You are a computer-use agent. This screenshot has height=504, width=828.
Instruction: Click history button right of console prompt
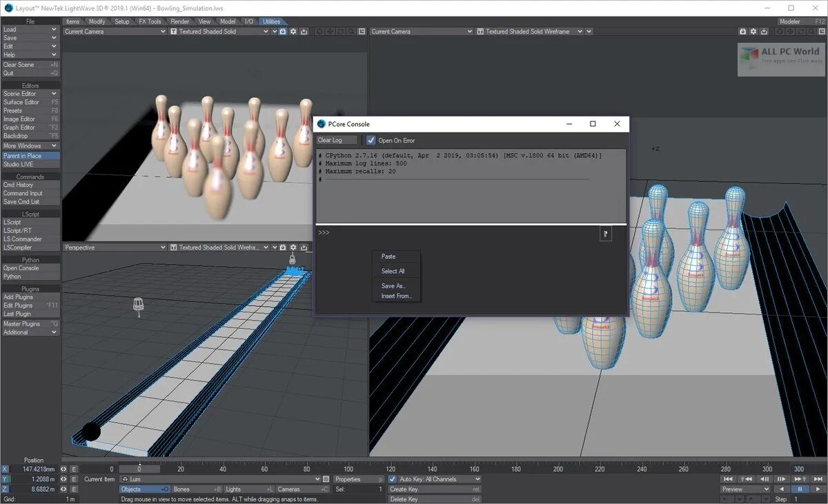605,234
